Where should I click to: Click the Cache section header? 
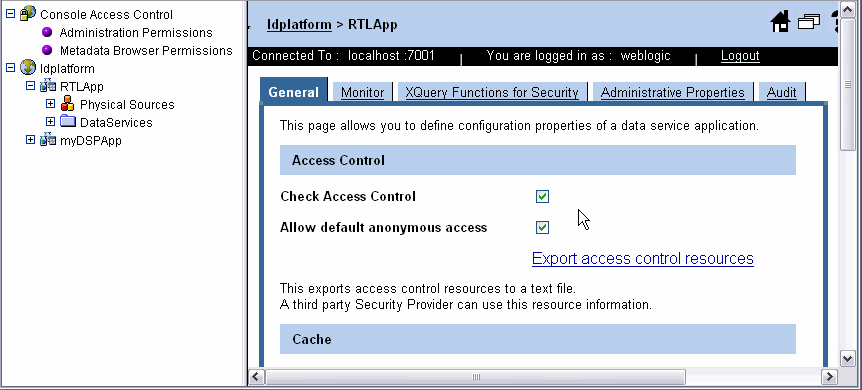(x=538, y=339)
